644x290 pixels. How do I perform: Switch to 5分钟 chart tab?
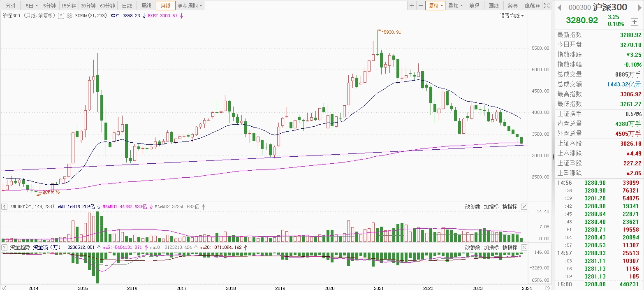coord(49,6)
